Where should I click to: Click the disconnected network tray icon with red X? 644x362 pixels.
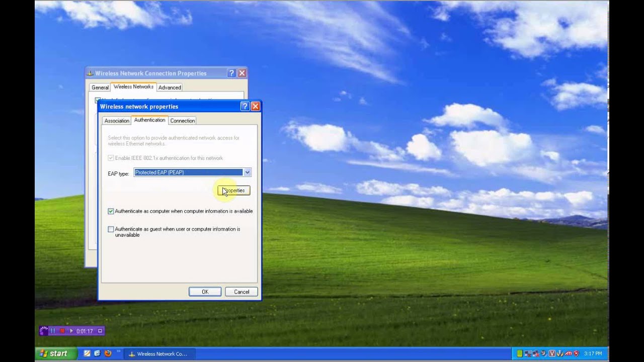(536, 353)
